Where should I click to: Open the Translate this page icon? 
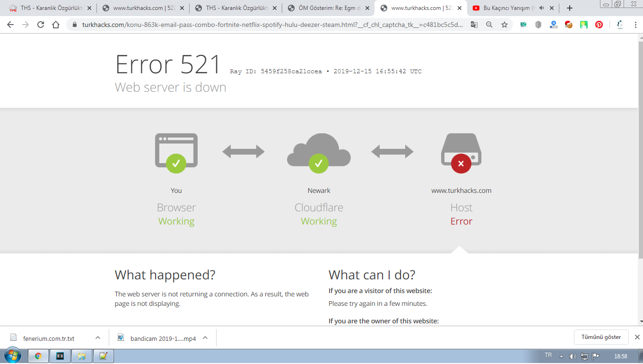[474, 25]
